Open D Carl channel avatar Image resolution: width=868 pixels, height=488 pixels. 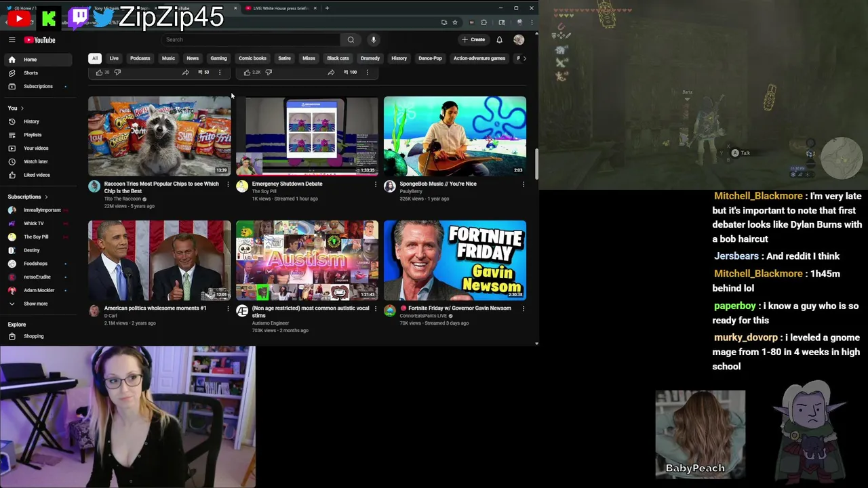[94, 311]
